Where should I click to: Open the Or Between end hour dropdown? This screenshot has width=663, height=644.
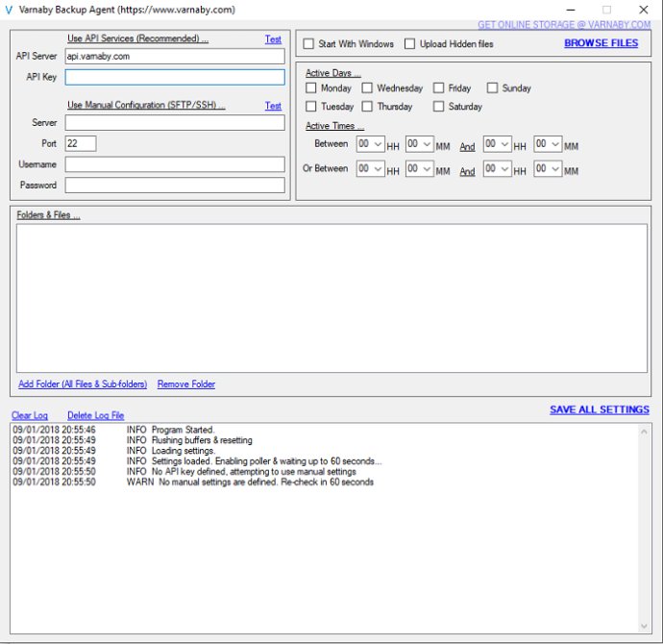pos(498,169)
